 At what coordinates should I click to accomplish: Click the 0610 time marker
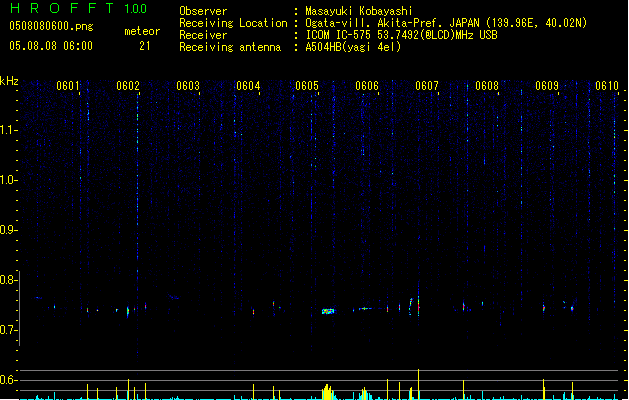point(607,86)
